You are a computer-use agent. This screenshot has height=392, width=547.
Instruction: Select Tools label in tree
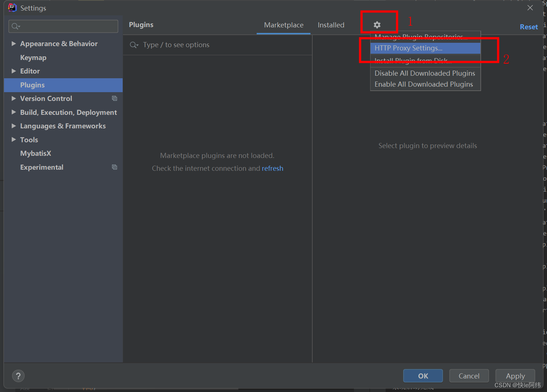pos(29,140)
